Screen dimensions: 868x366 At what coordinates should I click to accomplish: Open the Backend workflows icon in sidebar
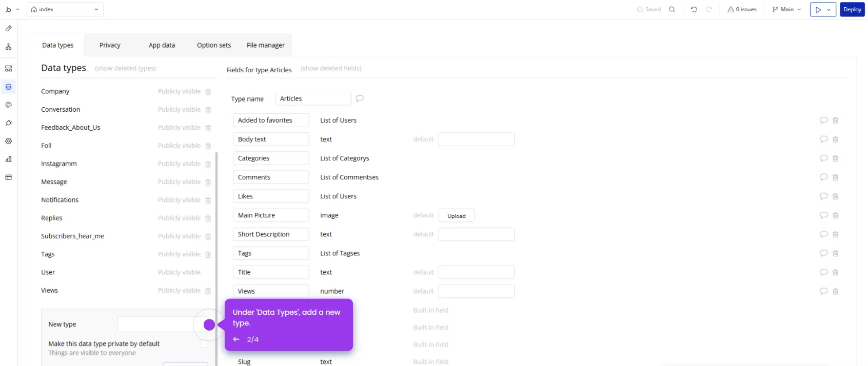[9, 68]
